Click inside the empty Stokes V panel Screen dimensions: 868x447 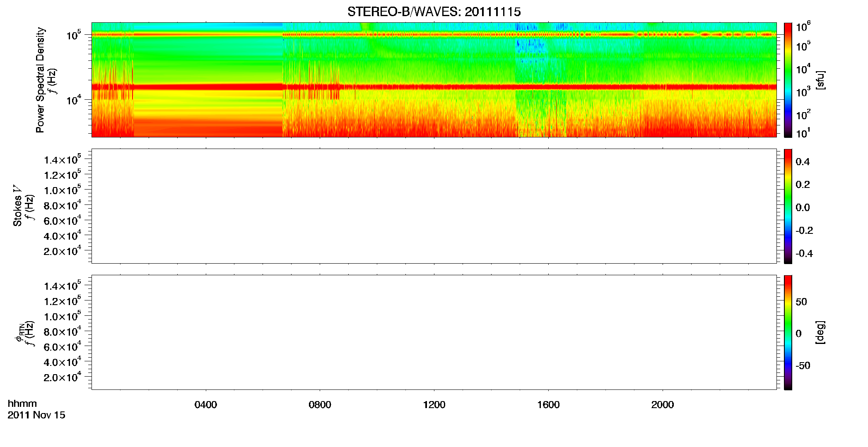click(x=434, y=206)
